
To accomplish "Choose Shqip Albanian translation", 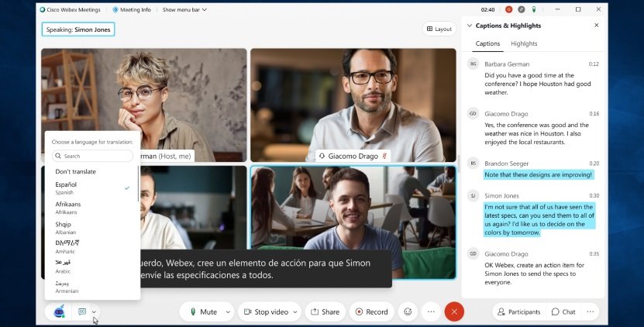I will click(92, 228).
